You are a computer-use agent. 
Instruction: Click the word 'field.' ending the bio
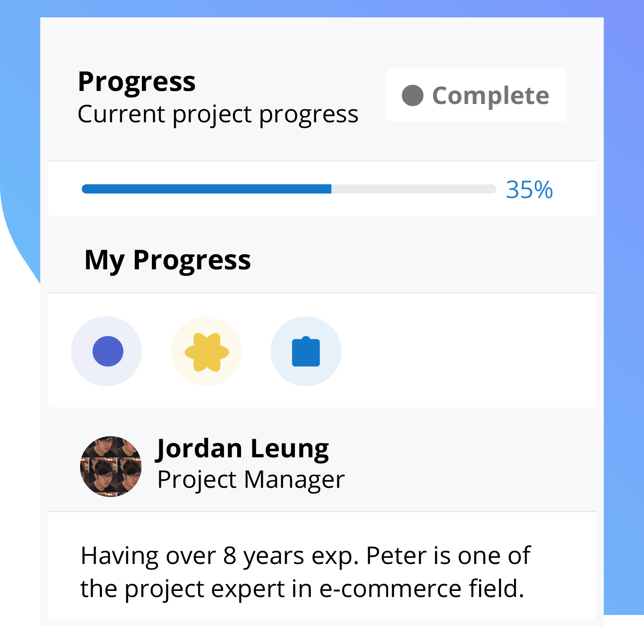pos(496,589)
